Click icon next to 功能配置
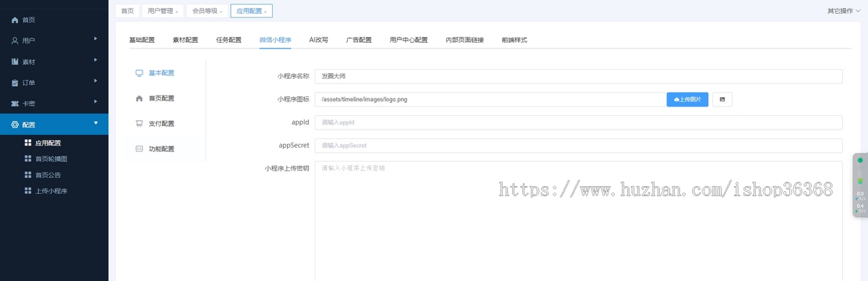Screen dimensions: 868x281 (139, 148)
